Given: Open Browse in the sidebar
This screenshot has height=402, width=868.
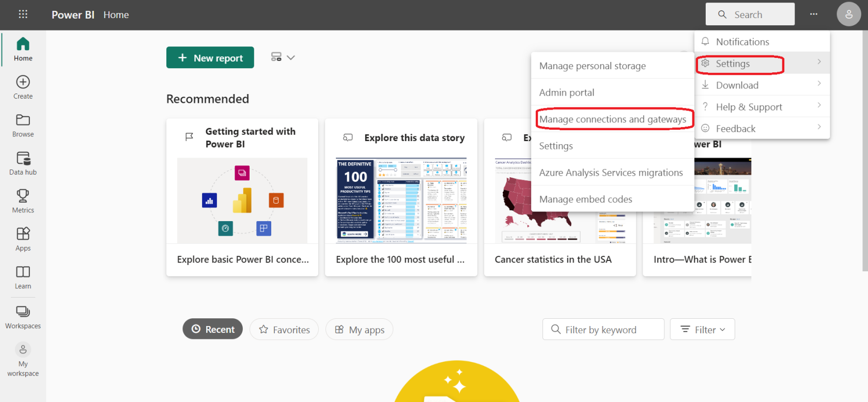Looking at the screenshot, I should pyautogui.click(x=23, y=126).
